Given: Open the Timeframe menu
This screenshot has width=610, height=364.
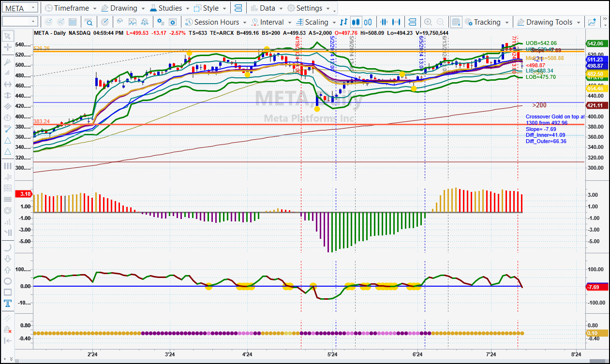Looking at the screenshot, I should click(71, 8).
